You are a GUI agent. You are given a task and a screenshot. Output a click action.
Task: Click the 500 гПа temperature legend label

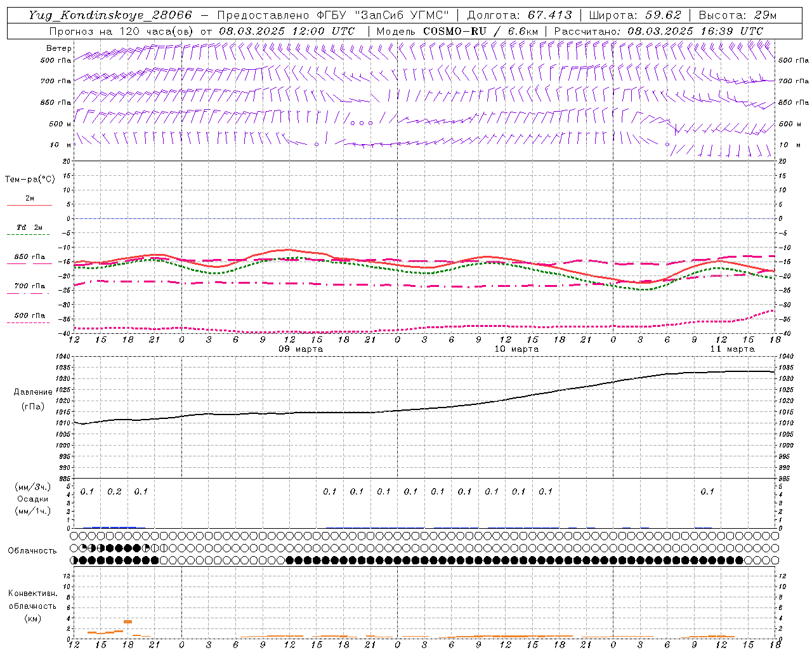30,315
